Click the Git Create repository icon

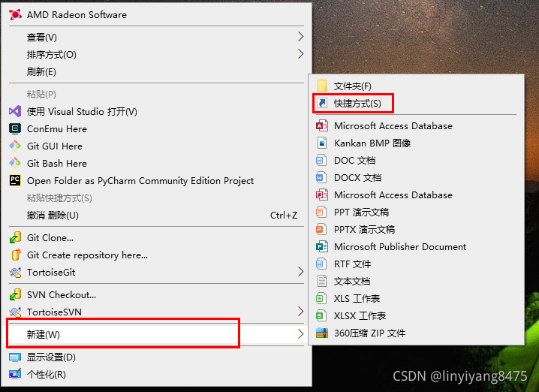click(15, 255)
